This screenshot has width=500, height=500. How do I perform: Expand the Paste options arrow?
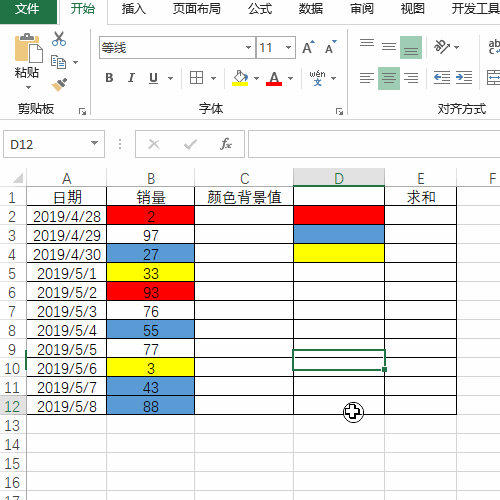click(28, 87)
